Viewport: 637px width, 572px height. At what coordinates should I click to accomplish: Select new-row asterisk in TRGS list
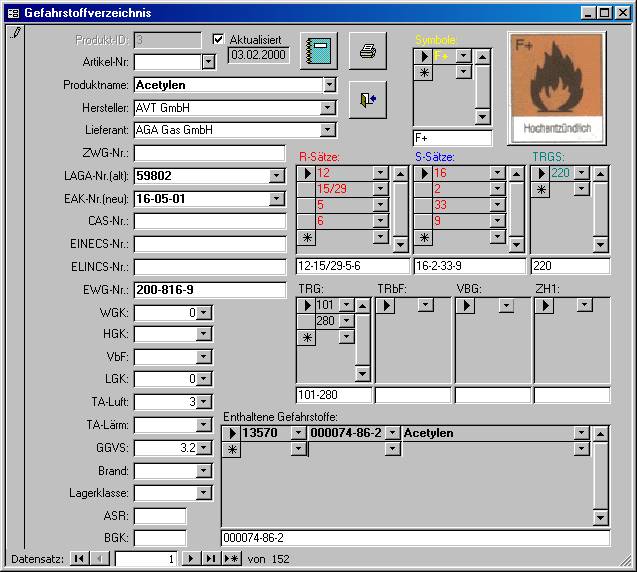tap(541, 189)
